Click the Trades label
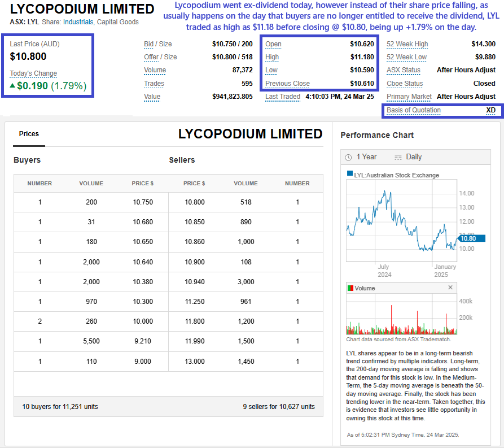The height and width of the screenshot is (448, 504). point(154,84)
